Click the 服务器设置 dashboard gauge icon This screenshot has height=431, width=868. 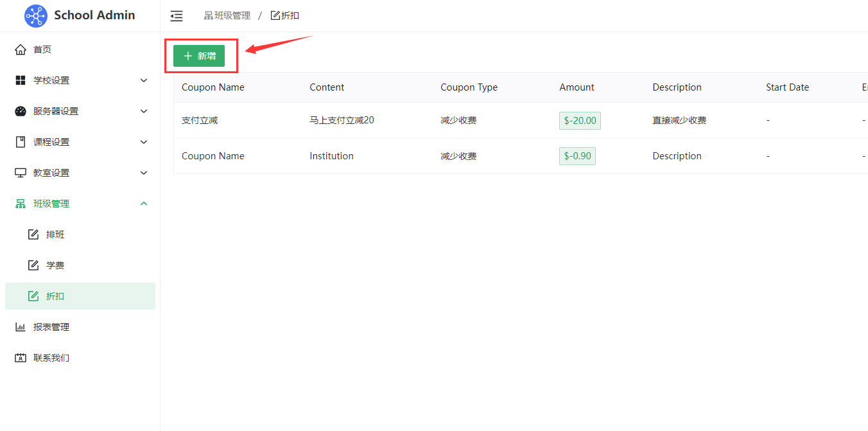(21, 111)
